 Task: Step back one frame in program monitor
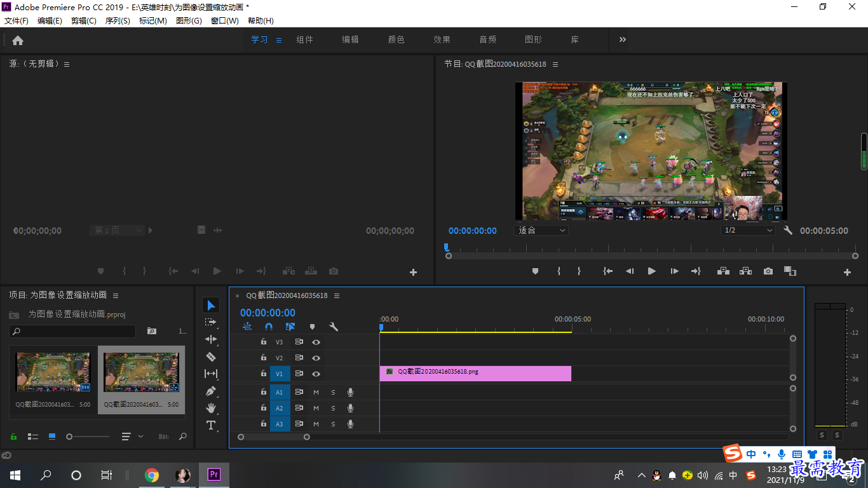[630, 271]
